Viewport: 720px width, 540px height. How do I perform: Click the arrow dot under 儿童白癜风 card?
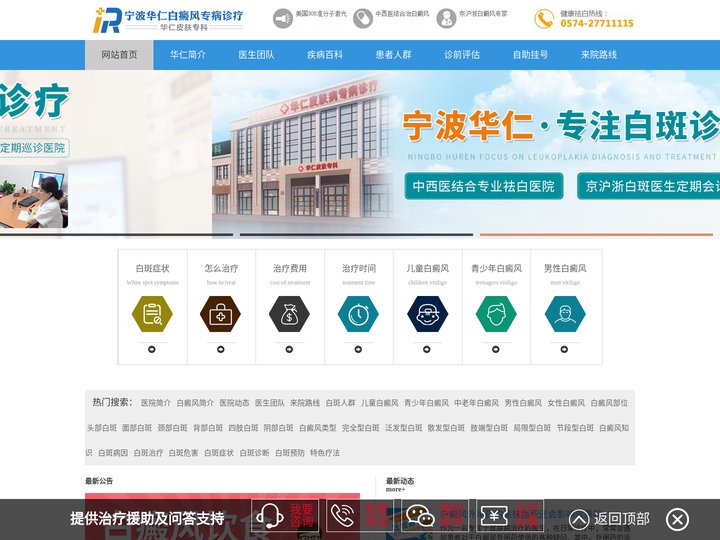click(x=427, y=349)
